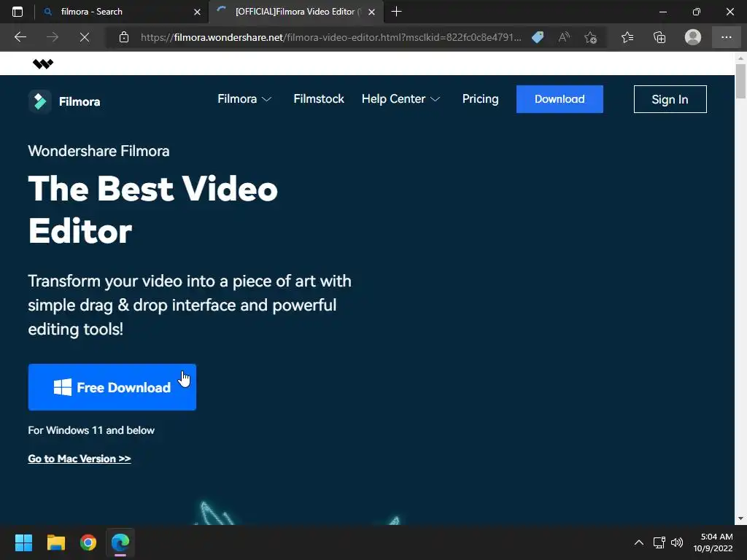The width and height of the screenshot is (747, 560).
Task: Go back using the browser back arrow
Action: point(20,37)
